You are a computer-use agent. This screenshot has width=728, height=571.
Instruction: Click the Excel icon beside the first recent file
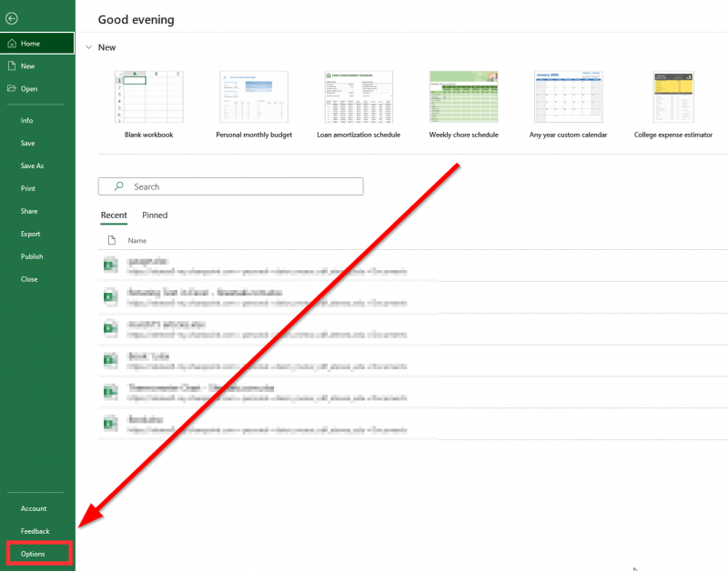(111, 265)
